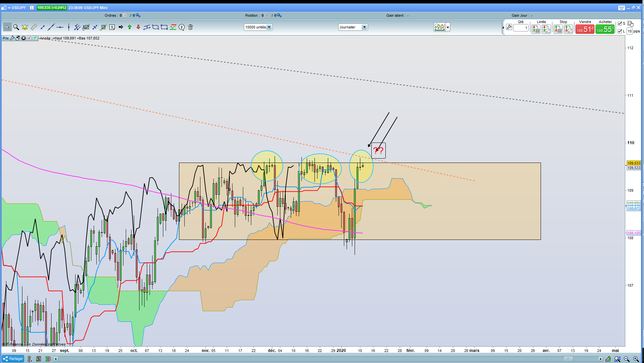Image resolution: width=644 pixels, height=363 pixels.
Task: Select the arrow cursor tool
Action: [x=7, y=27]
